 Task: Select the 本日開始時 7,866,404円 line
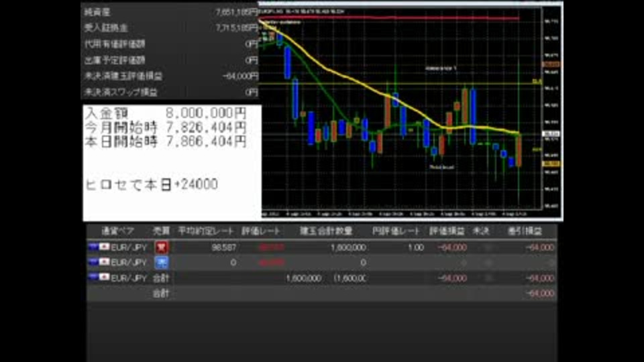pyautogui.click(x=166, y=141)
